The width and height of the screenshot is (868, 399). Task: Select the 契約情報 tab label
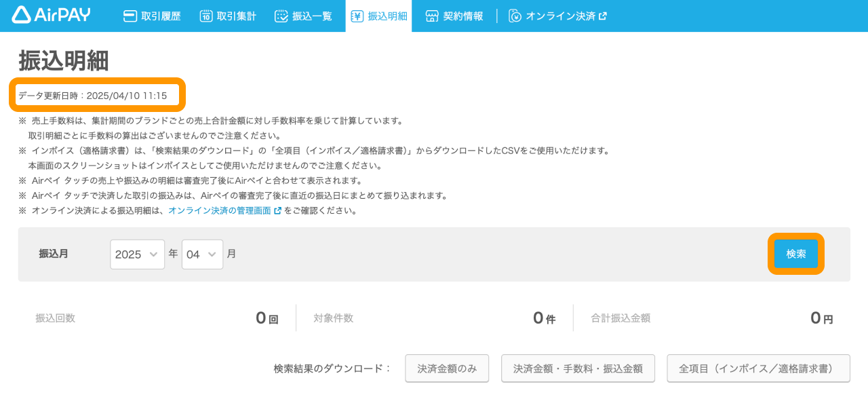(x=463, y=16)
